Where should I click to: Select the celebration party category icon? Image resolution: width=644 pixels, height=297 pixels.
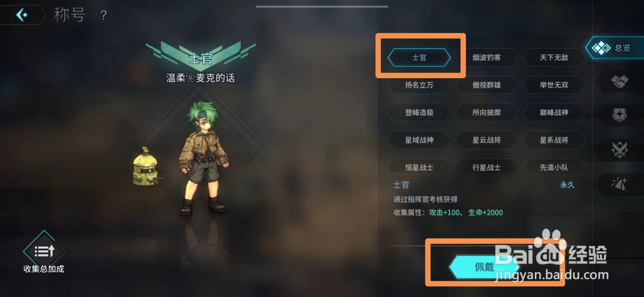[x=619, y=184]
